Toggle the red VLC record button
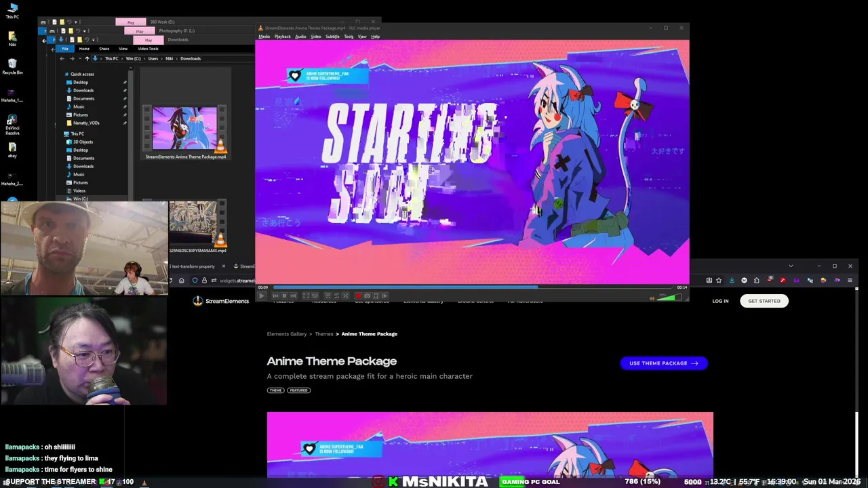The width and height of the screenshot is (868, 488). pyautogui.click(x=358, y=296)
